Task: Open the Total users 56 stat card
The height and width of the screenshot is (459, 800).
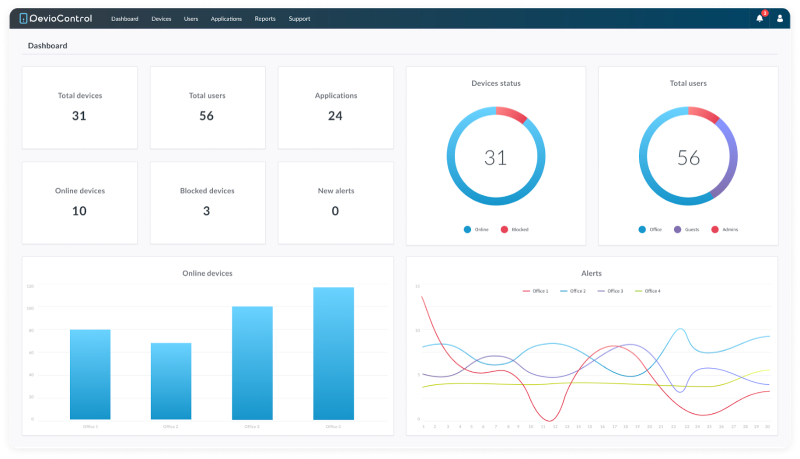Action: 208,108
